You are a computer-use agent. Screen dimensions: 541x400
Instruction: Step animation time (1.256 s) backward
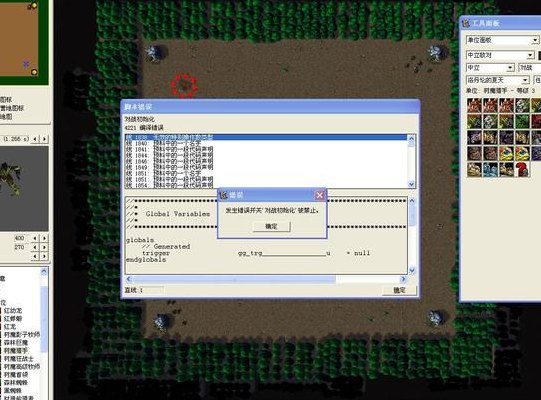35,139
